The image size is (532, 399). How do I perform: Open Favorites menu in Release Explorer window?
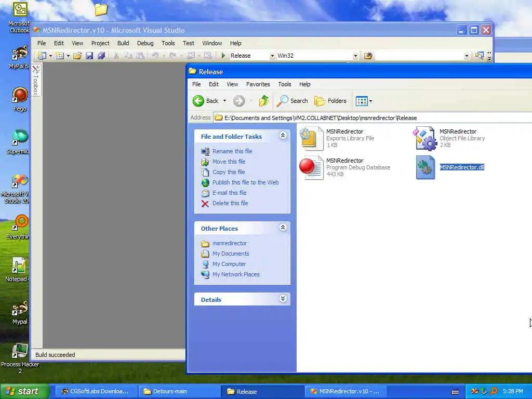pyautogui.click(x=258, y=84)
